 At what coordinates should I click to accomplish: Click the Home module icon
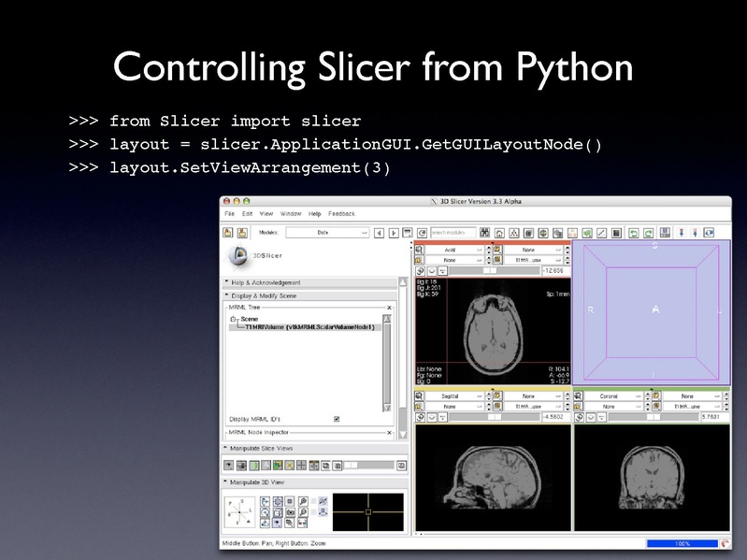pos(499,233)
